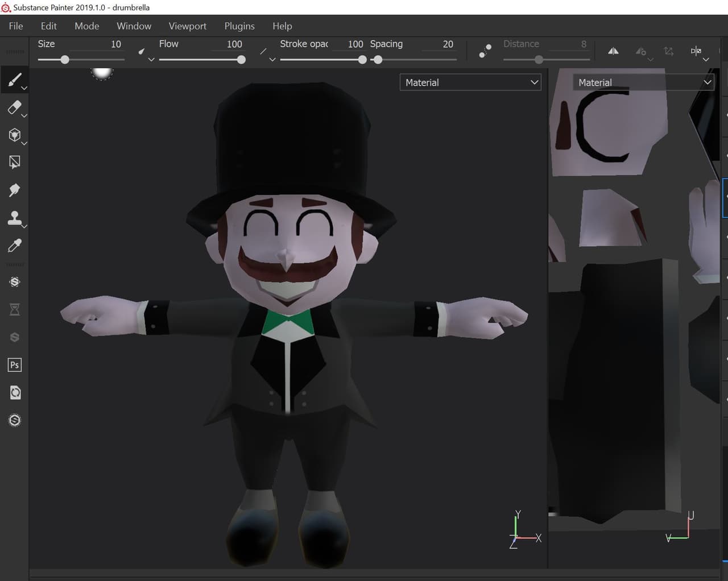Click the Size slider handle

[x=65, y=59]
